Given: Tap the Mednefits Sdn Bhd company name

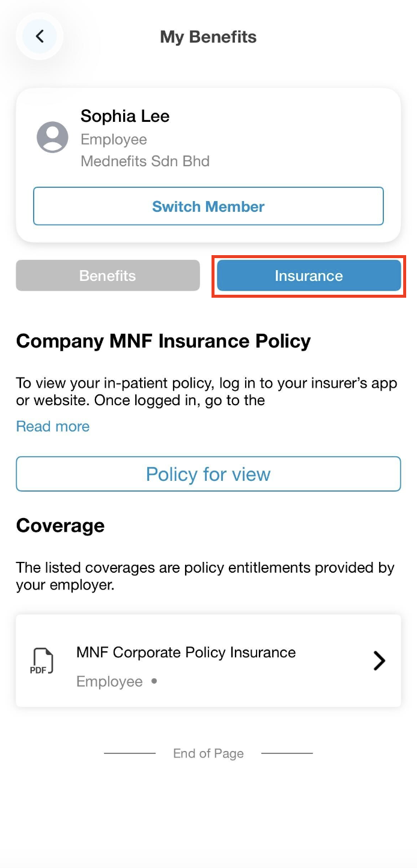Looking at the screenshot, I should 145,161.
